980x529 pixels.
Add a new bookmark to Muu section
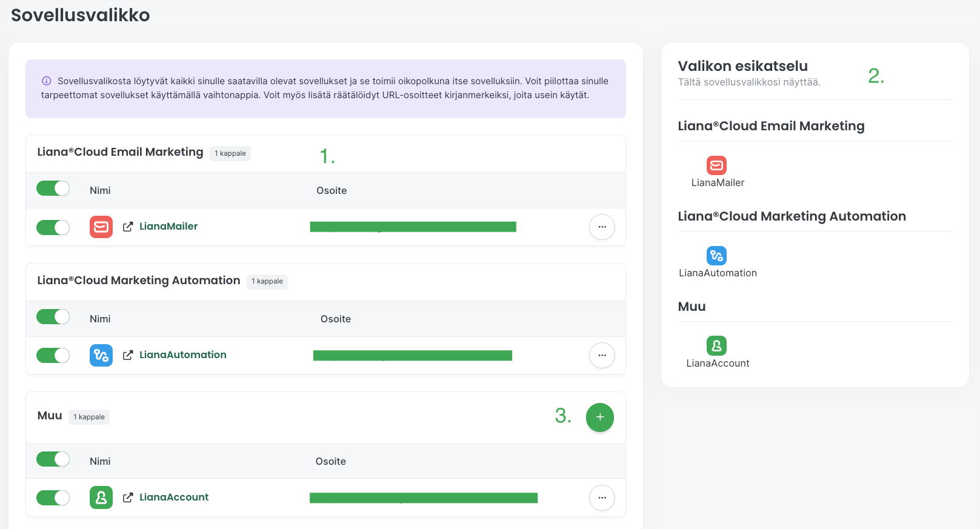click(x=600, y=418)
